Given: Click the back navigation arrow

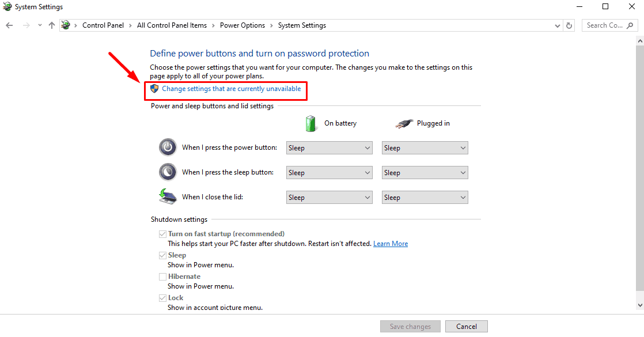Looking at the screenshot, I should [x=9, y=25].
